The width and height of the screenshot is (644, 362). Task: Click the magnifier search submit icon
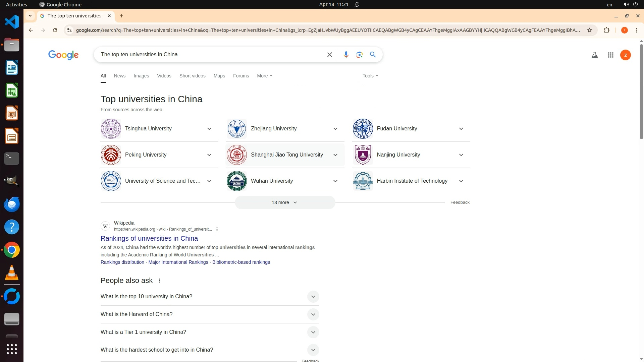[373, 55]
